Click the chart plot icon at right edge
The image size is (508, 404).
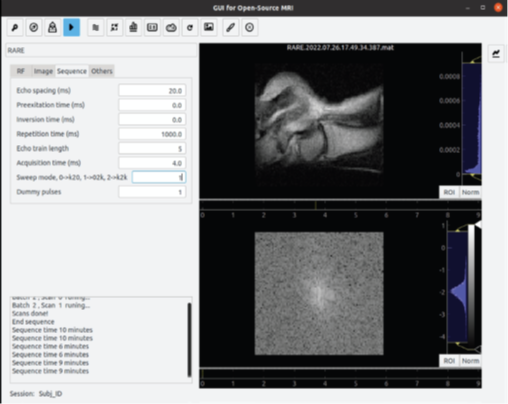(496, 54)
